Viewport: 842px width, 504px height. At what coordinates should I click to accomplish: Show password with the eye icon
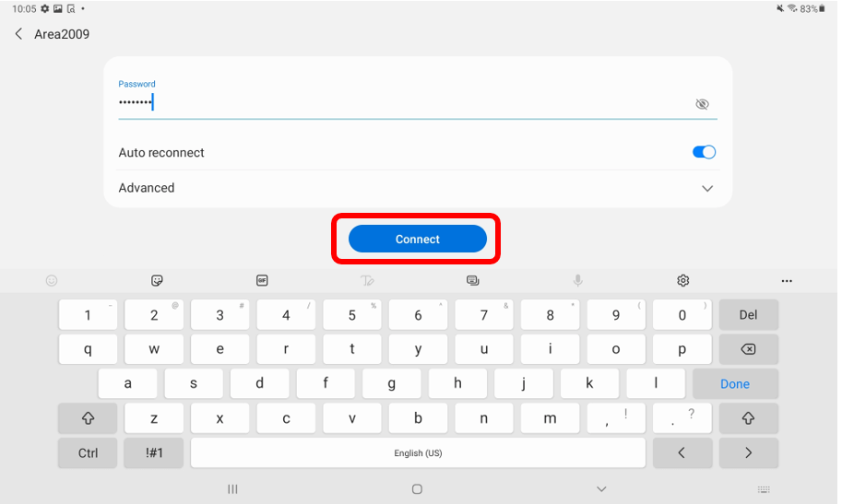[702, 104]
